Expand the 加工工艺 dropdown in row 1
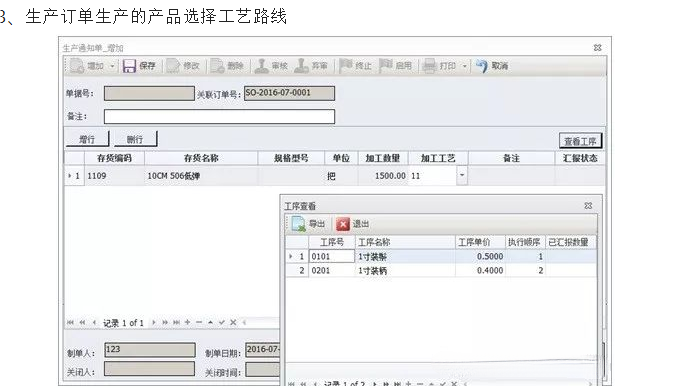This screenshot has width=679, height=392. (462, 175)
